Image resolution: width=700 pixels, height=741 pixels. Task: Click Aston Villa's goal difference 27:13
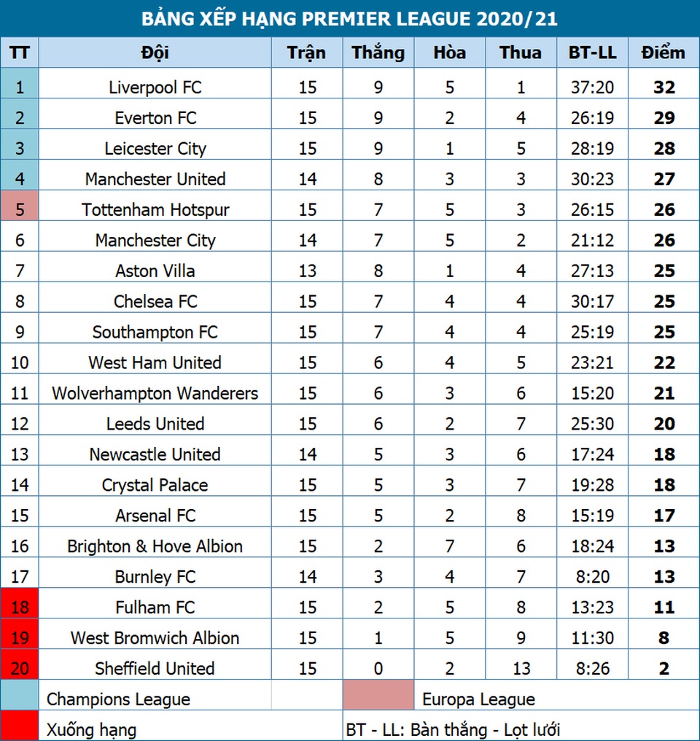pyautogui.click(x=592, y=271)
